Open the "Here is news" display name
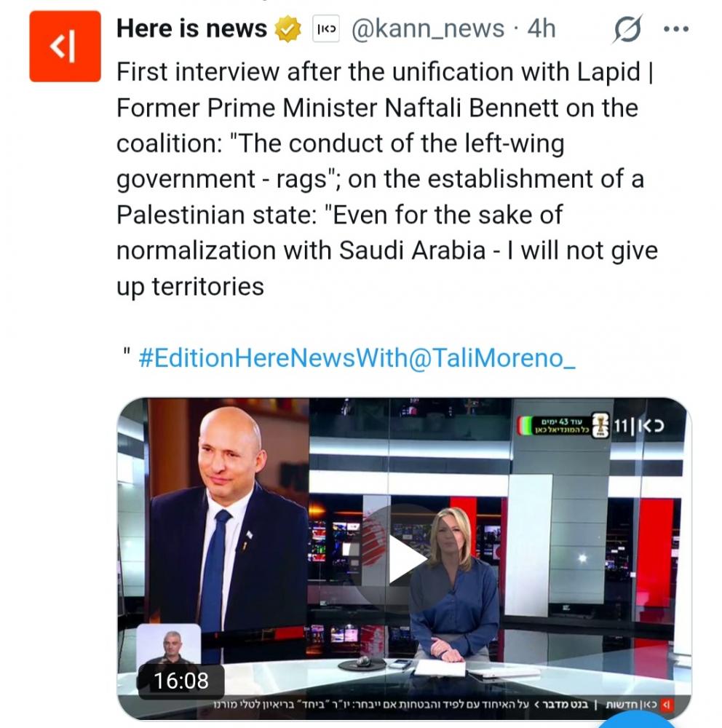This screenshot has width=722, height=728. tap(191, 29)
